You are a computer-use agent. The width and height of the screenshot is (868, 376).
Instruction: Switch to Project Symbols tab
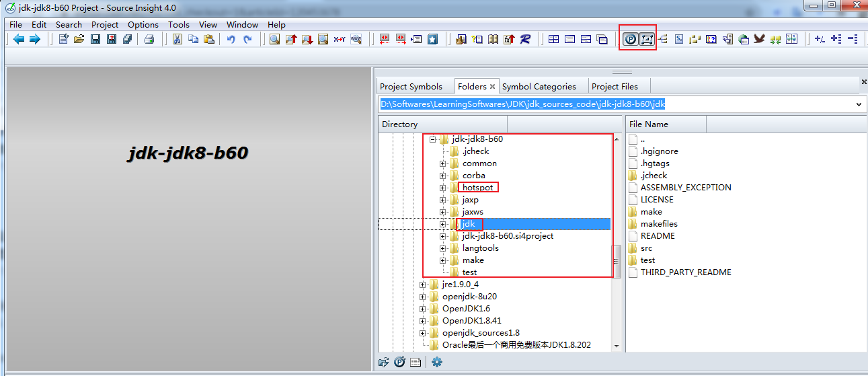[x=411, y=86]
